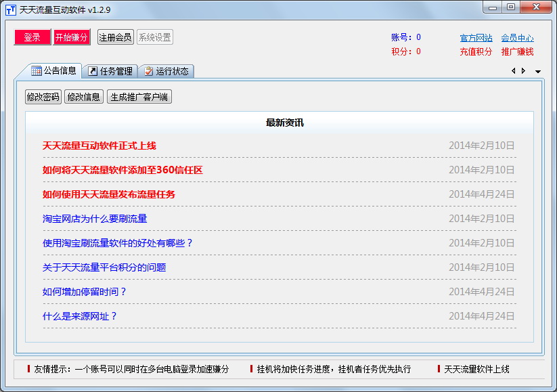
Task: Open article 淘宝网店为什么要刷流量
Action: click(95, 219)
